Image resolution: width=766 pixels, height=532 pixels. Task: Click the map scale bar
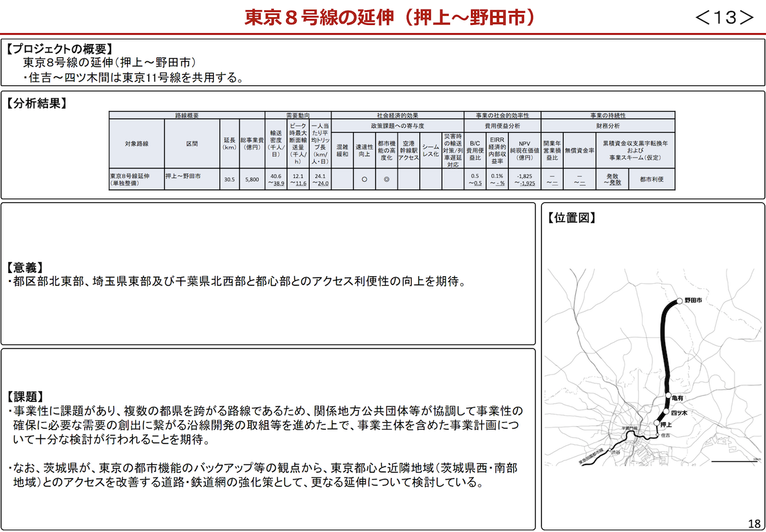736,461
